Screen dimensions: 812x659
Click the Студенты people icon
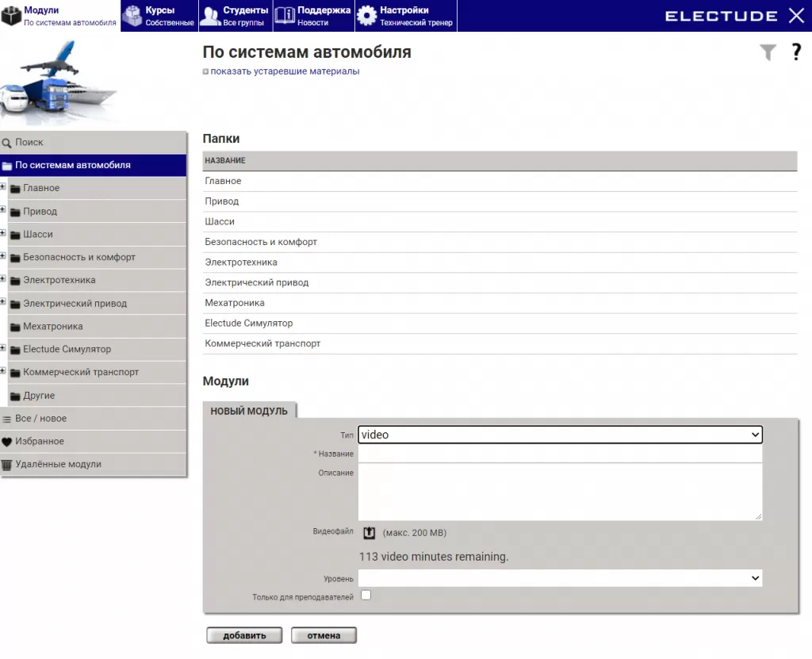210,16
